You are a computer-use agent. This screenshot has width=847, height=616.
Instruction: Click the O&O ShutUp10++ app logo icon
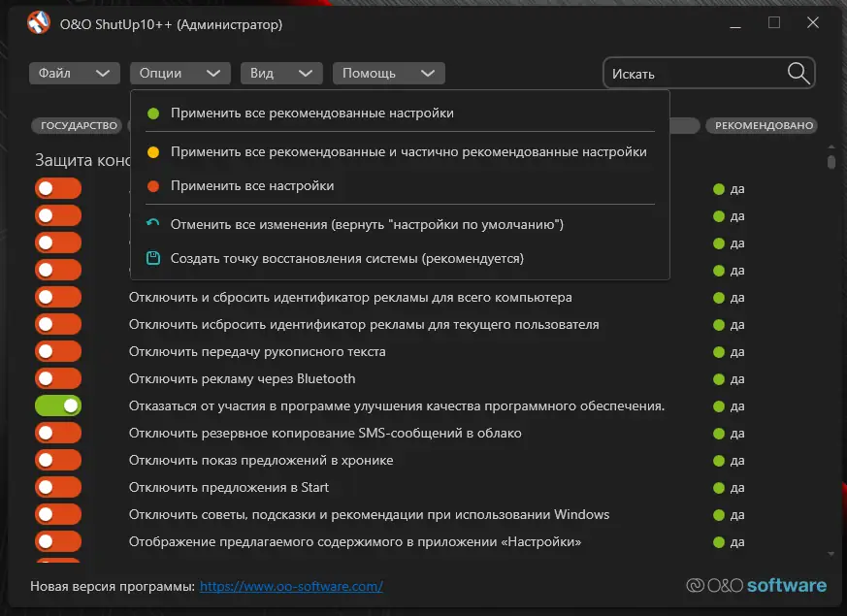point(39,23)
